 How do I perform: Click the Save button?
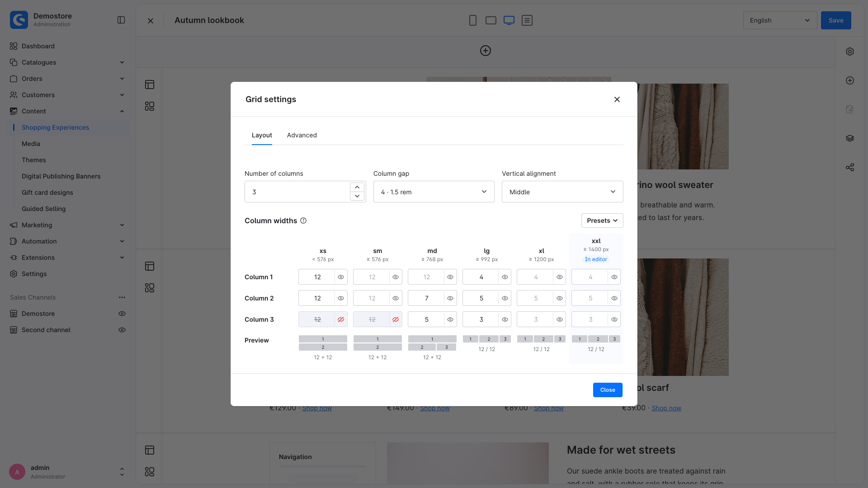tap(836, 20)
